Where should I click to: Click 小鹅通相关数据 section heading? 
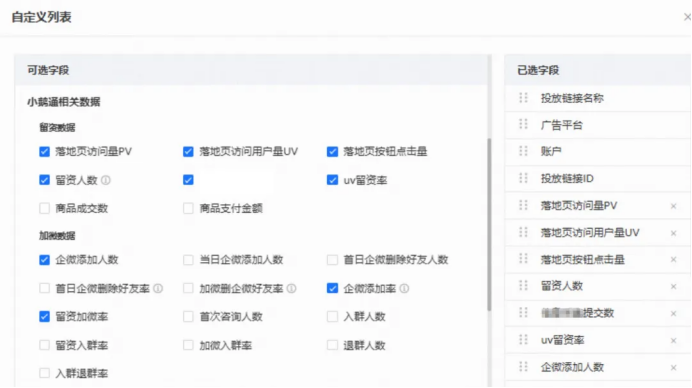(64, 102)
